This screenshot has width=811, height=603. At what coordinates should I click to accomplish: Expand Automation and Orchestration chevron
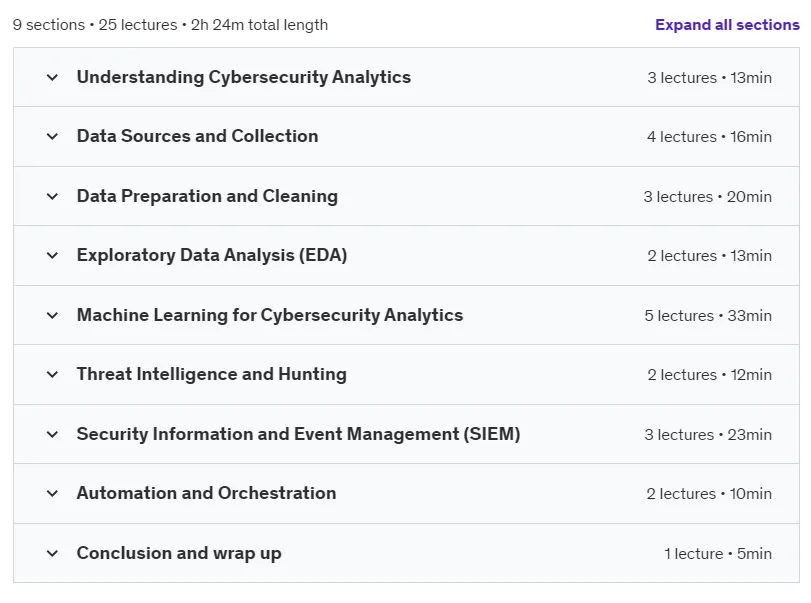coord(52,493)
